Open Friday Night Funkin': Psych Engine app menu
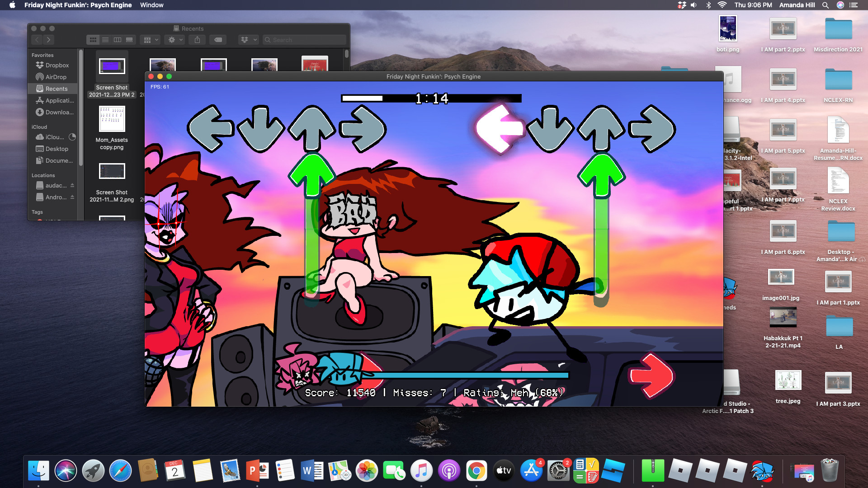Viewport: 868px width, 488px height. (78, 5)
